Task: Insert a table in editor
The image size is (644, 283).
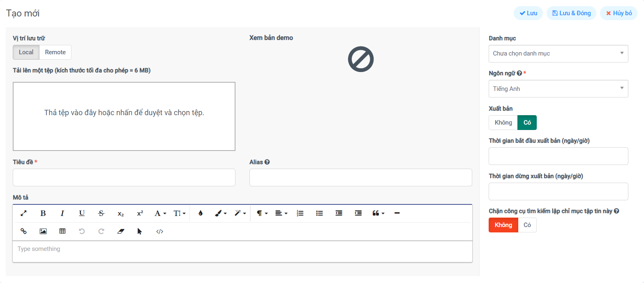Action: pos(62,231)
